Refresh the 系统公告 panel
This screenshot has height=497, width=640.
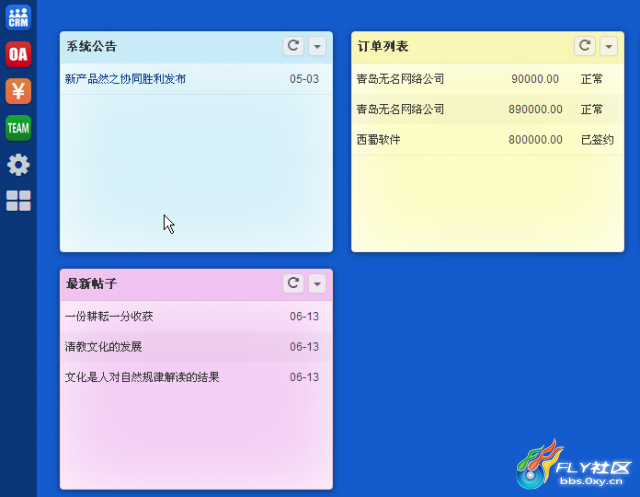tap(293, 46)
